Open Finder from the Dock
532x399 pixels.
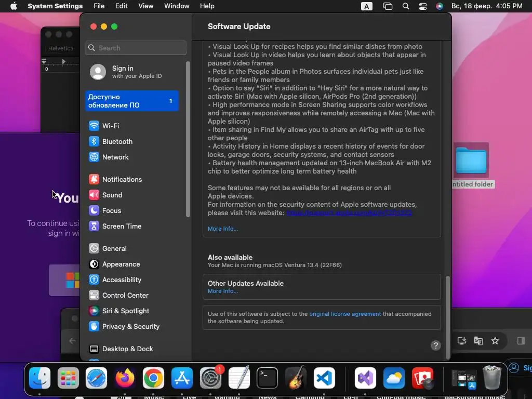39,378
